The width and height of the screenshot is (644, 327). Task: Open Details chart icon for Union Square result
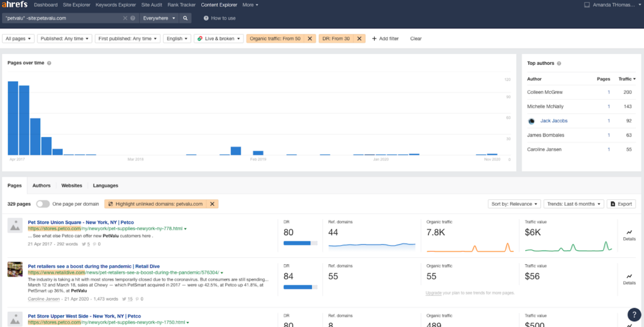629,233
